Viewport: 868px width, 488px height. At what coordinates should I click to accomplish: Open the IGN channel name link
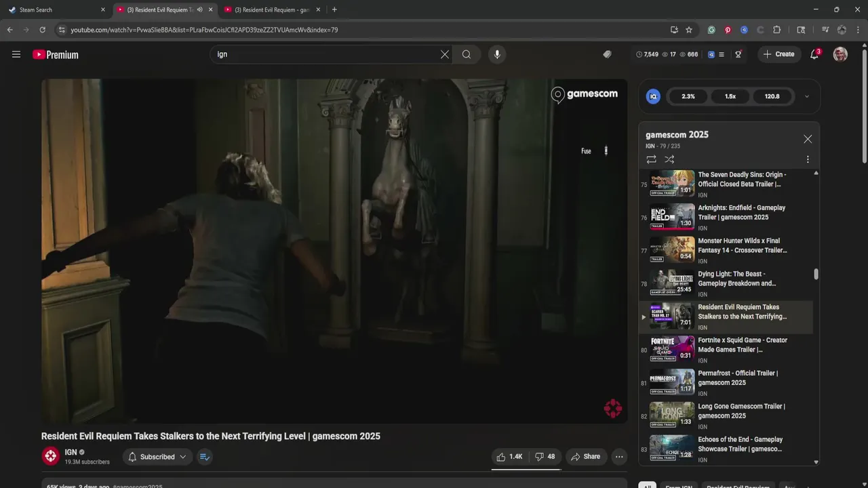click(x=71, y=452)
